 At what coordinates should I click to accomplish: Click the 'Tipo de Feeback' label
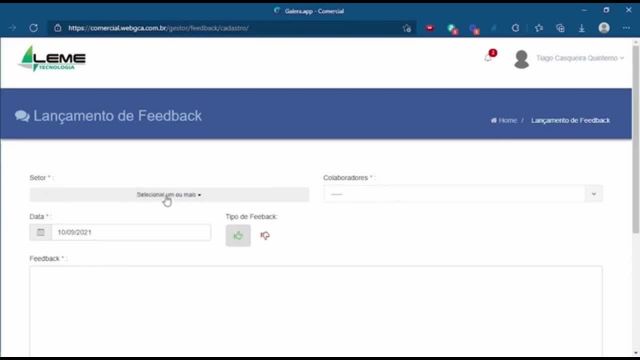click(251, 217)
